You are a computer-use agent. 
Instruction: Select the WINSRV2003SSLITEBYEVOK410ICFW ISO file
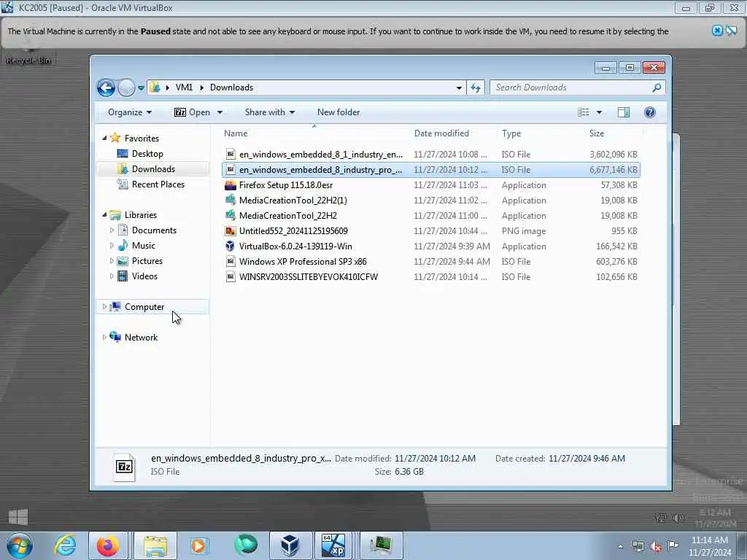[x=430, y=276]
